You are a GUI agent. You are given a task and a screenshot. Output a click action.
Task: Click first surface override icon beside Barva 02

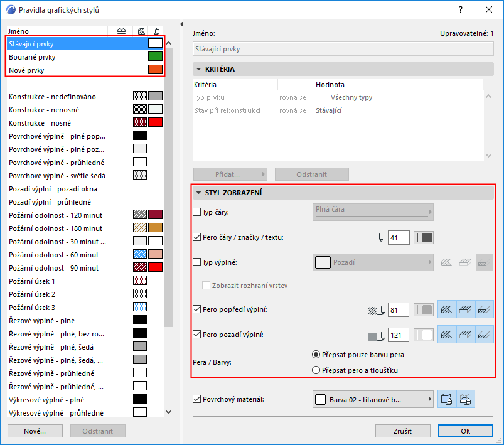pyautogui.click(x=446, y=399)
